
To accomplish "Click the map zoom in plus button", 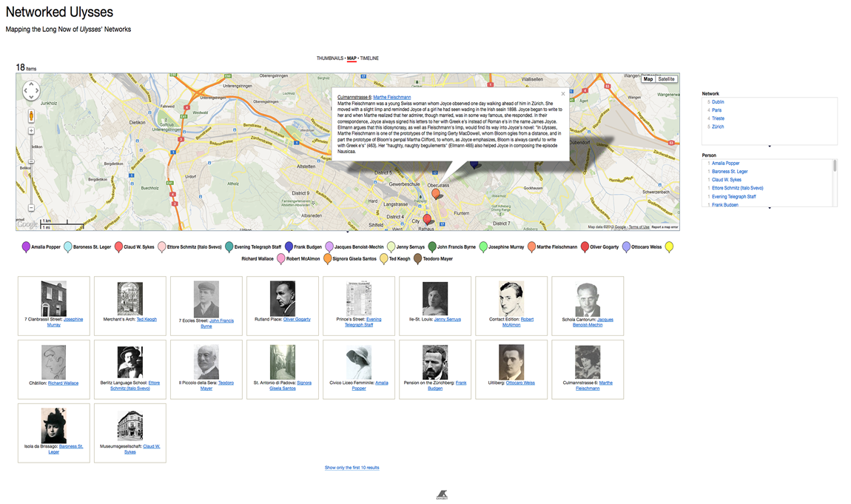I will click(x=31, y=131).
